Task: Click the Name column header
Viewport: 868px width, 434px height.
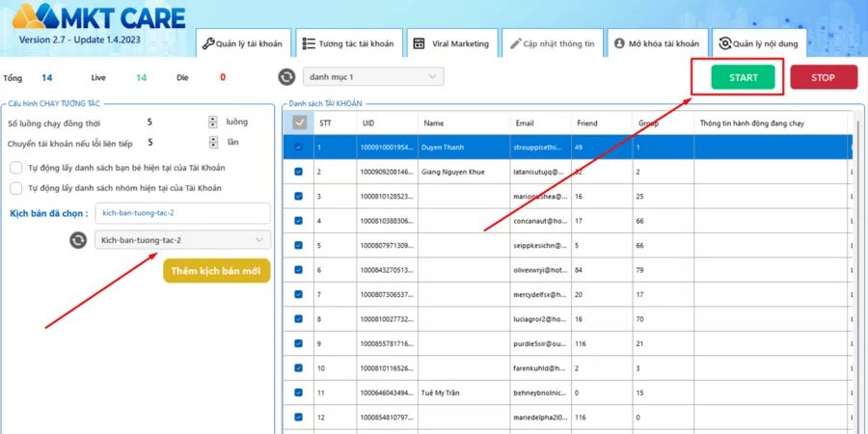Action: (464, 123)
